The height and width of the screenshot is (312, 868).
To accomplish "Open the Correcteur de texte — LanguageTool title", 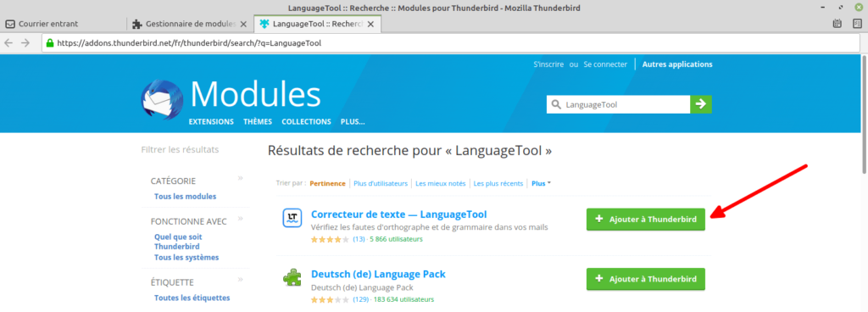I will [398, 214].
